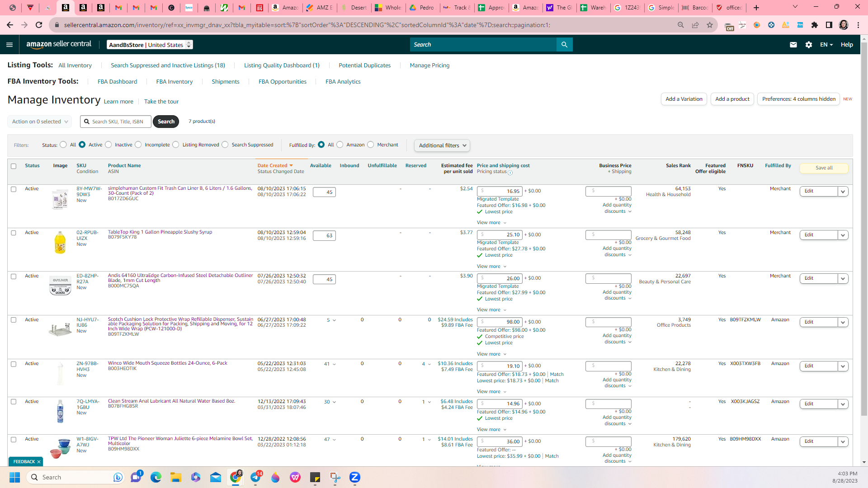The width and height of the screenshot is (868, 488).
Task: Click the Amazon Seller Central logo
Action: click(59, 44)
